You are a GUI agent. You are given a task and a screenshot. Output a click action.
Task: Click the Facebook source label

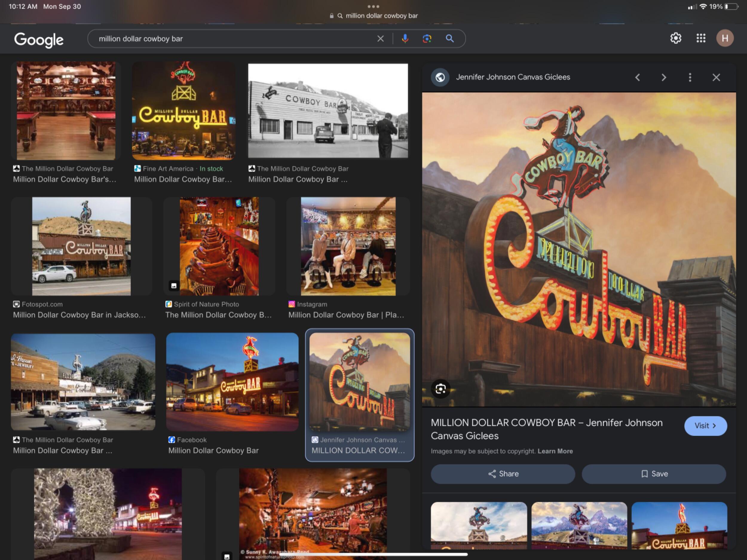[192, 440]
